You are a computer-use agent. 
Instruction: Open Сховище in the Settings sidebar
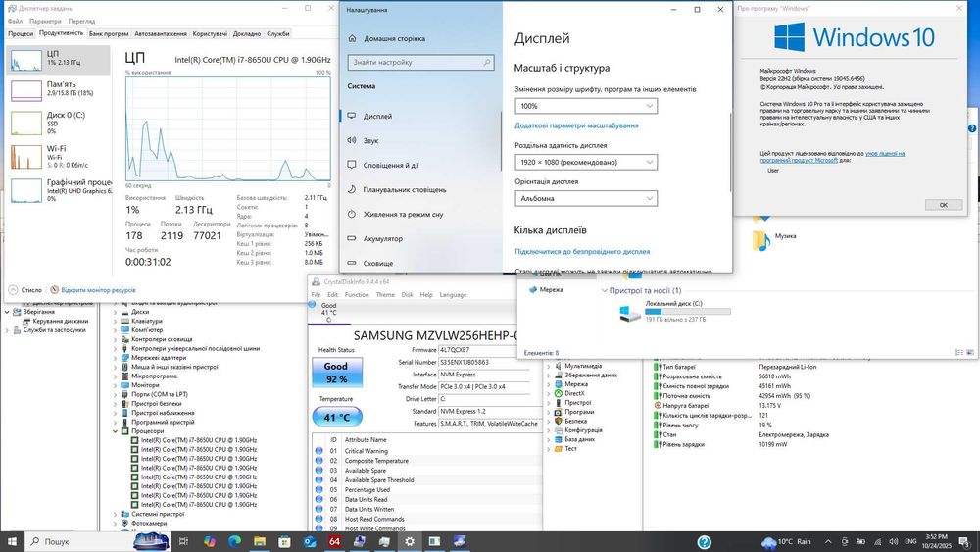[x=378, y=263]
